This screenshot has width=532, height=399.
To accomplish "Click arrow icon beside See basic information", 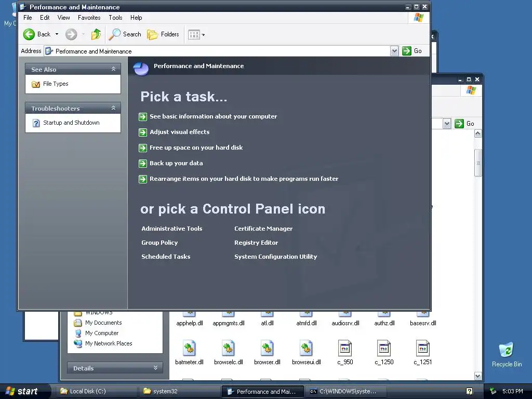I will click(x=143, y=117).
